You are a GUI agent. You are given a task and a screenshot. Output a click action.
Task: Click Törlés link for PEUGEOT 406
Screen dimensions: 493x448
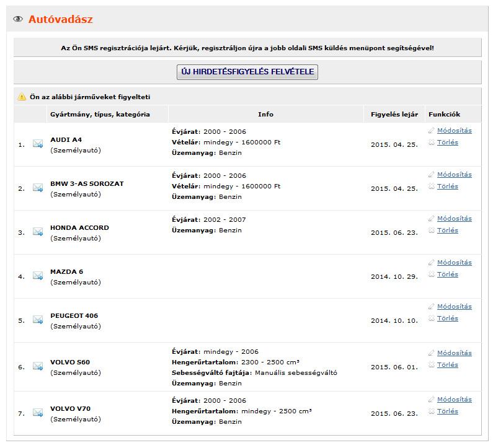[447, 318]
